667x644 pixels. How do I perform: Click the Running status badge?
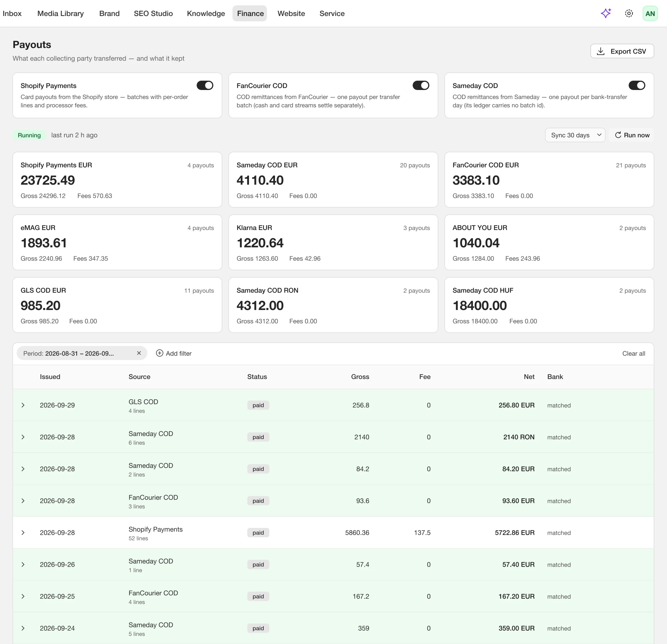tap(29, 135)
